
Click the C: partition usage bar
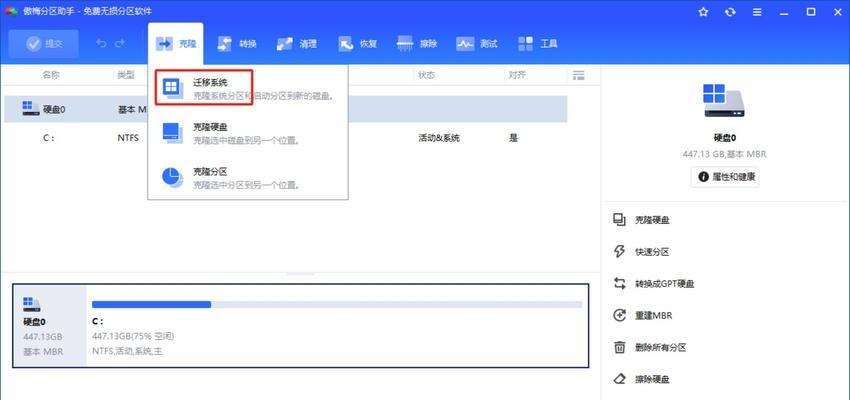tap(337, 305)
